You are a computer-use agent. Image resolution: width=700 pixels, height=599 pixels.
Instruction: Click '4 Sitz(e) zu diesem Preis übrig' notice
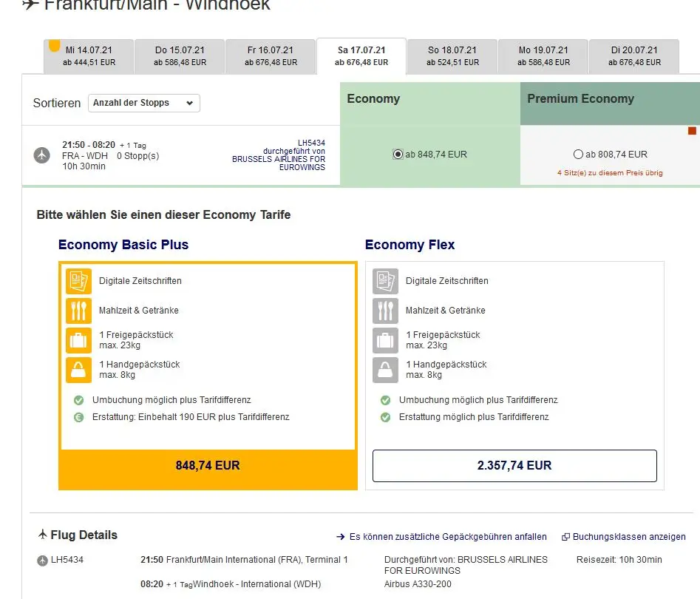610,173
